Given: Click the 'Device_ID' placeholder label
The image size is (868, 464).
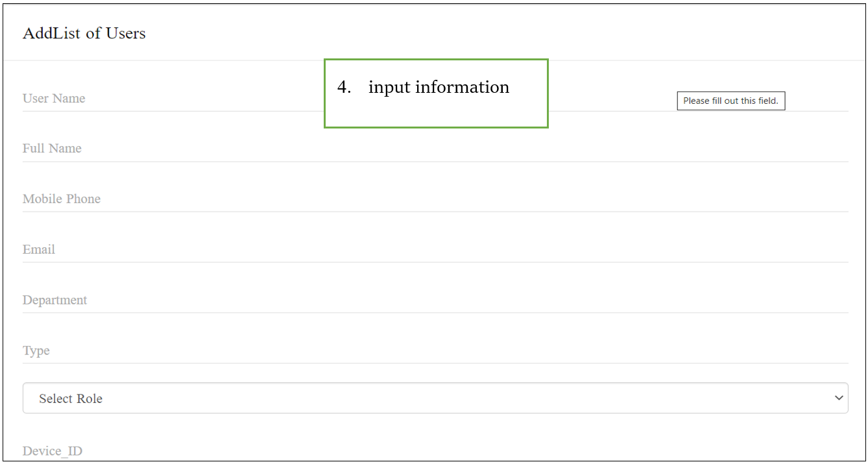Looking at the screenshot, I should click(x=53, y=451).
